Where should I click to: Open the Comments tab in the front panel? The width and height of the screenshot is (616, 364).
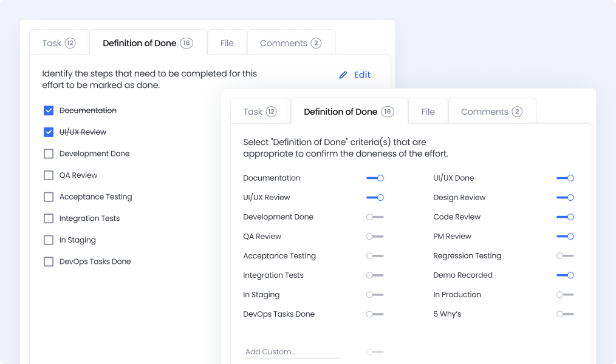pos(491,112)
